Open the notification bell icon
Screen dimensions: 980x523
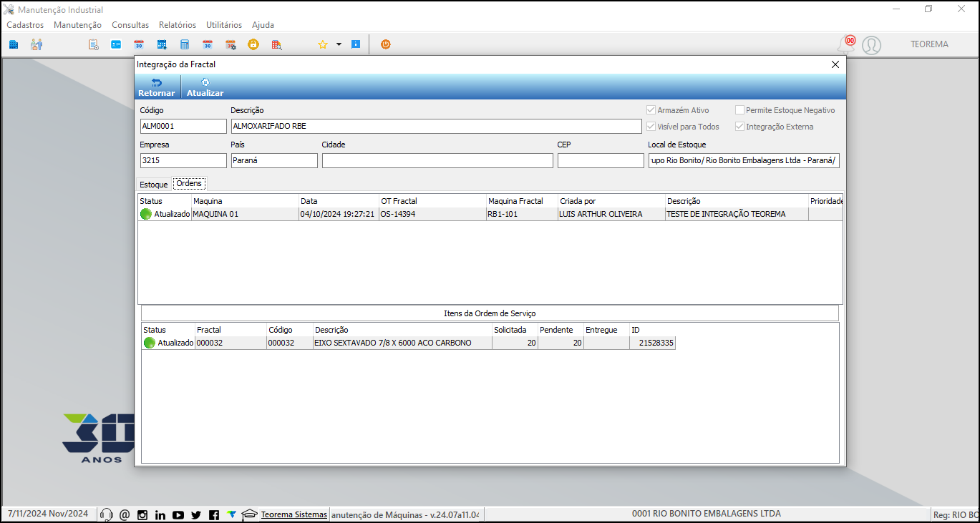click(846, 45)
